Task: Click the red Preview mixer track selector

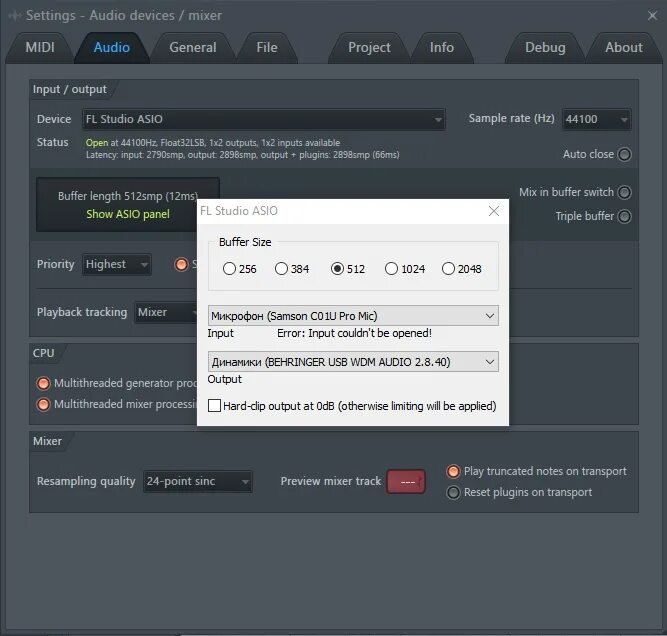Action: [x=406, y=482]
